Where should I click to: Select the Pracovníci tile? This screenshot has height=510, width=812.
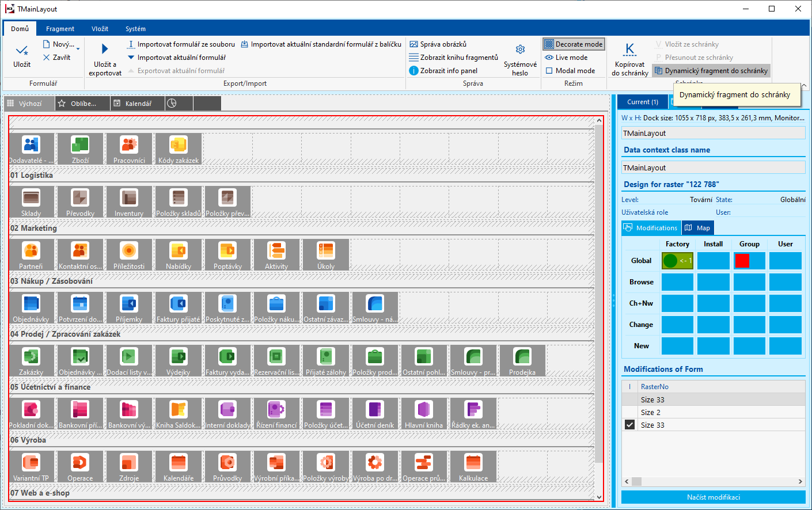pos(129,149)
